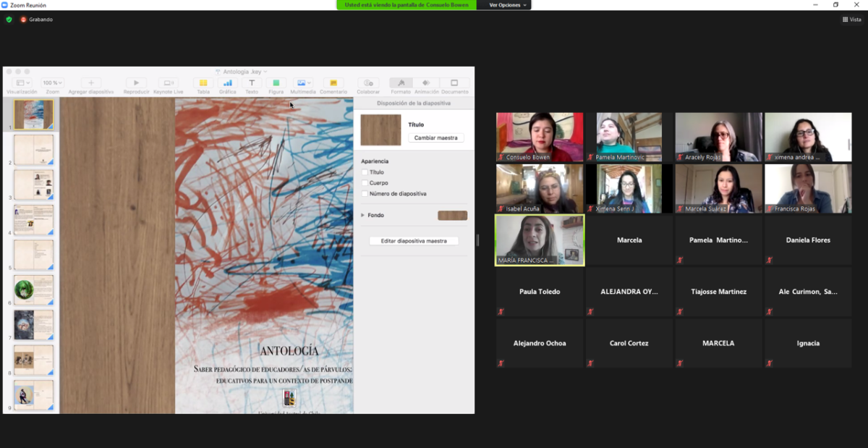Select Consuelo Bowen's video tile
The height and width of the screenshot is (448, 868).
[540, 137]
